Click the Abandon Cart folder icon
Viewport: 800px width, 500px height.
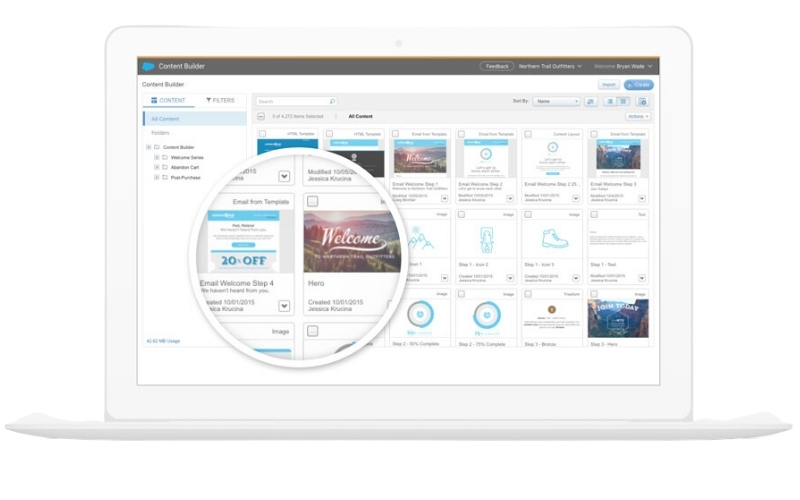click(x=165, y=167)
